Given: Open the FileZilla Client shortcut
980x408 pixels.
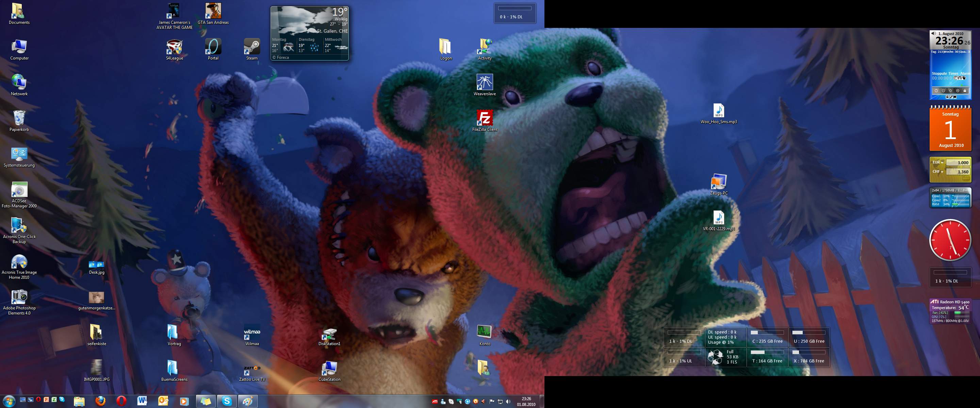Looking at the screenshot, I should [x=484, y=118].
